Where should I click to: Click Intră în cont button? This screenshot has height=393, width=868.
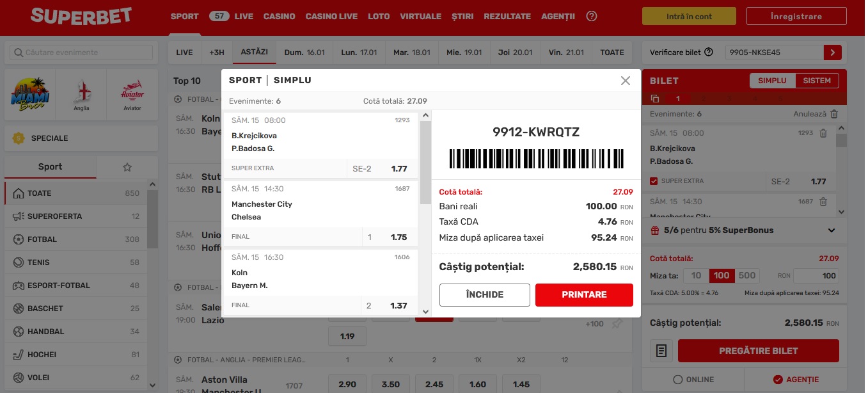click(x=689, y=17)
